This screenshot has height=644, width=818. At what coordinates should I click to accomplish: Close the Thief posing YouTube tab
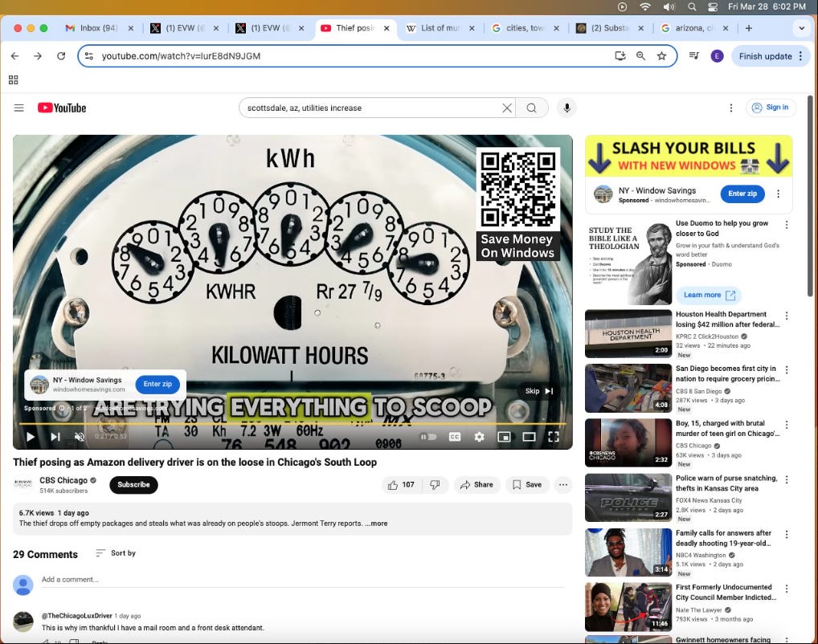click(387, 28)
